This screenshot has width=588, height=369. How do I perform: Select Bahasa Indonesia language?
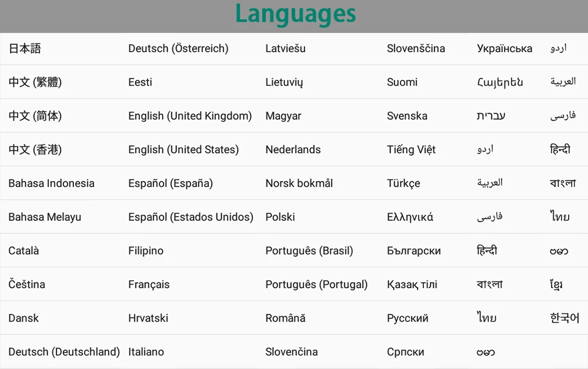click(51, 183)
